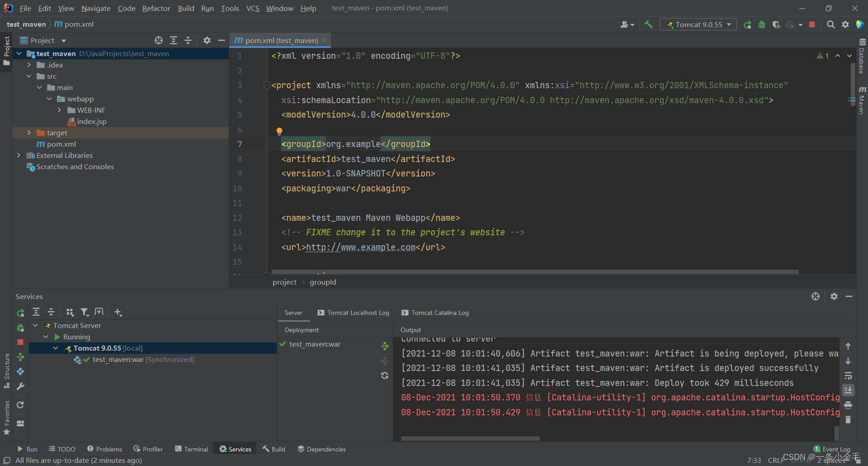This screenshot has height=466, width=868.
Task: Collapse all nodes in Services tree
Action: tap(51, 312)
